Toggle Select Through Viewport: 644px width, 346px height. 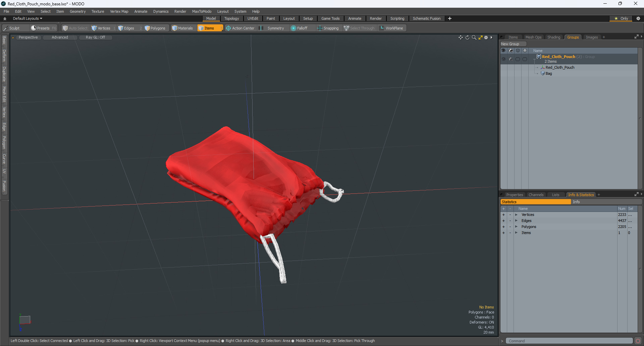359,28
